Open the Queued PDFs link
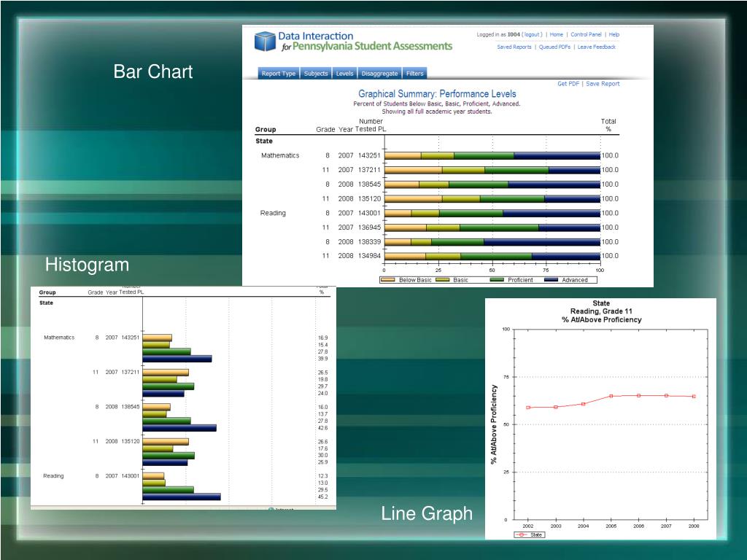 (554, 47)
